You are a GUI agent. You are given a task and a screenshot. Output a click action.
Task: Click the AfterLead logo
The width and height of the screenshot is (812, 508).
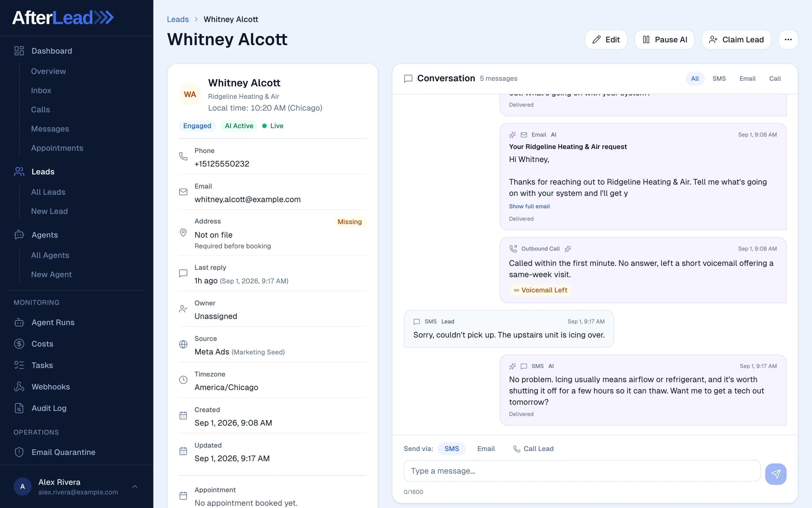(x=63, y=17)
